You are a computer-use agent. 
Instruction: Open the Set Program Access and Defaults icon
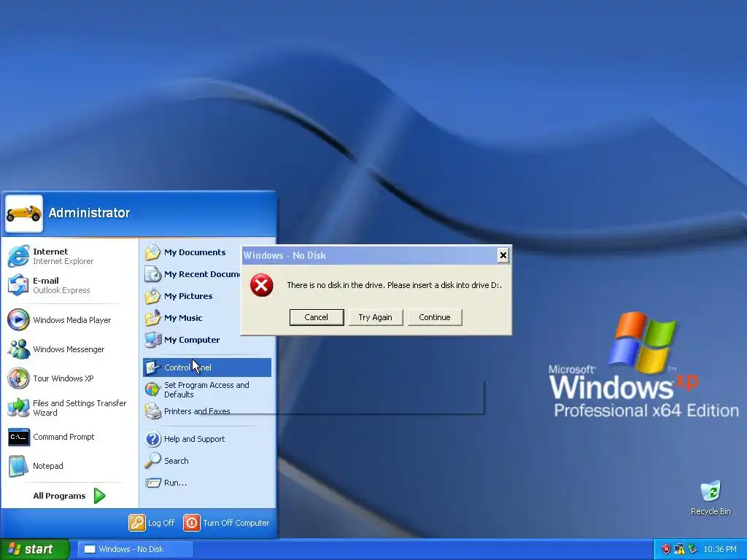click(153, 389)
